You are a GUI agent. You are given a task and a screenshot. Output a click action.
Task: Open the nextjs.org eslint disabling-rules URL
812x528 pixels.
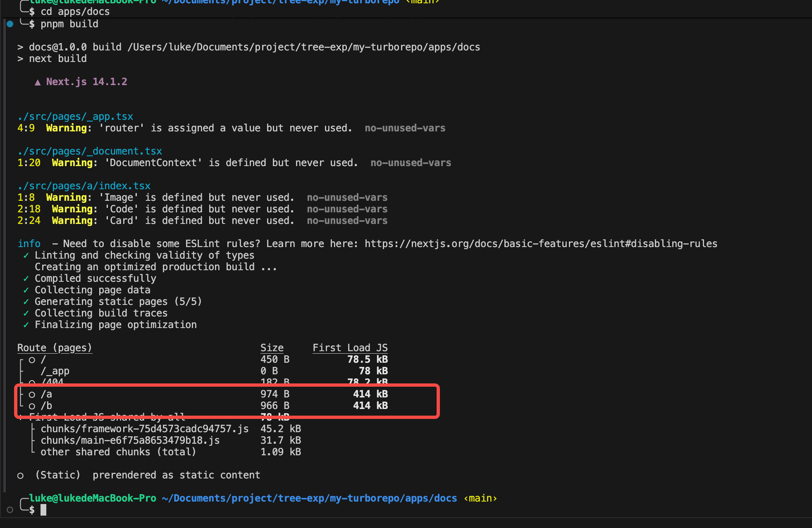pos(541,244)
